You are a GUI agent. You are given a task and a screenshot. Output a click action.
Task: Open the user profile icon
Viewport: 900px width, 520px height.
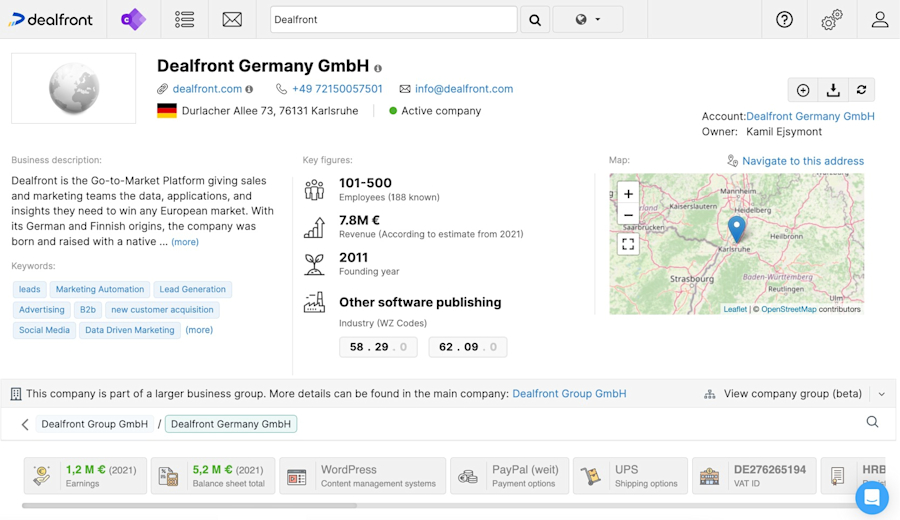(879, 20)
